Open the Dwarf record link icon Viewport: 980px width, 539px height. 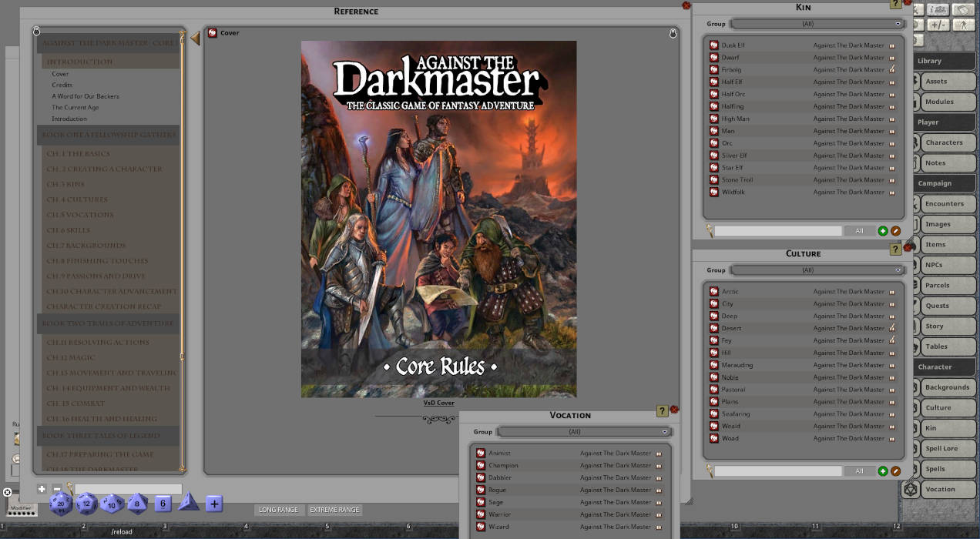point(714,58)
